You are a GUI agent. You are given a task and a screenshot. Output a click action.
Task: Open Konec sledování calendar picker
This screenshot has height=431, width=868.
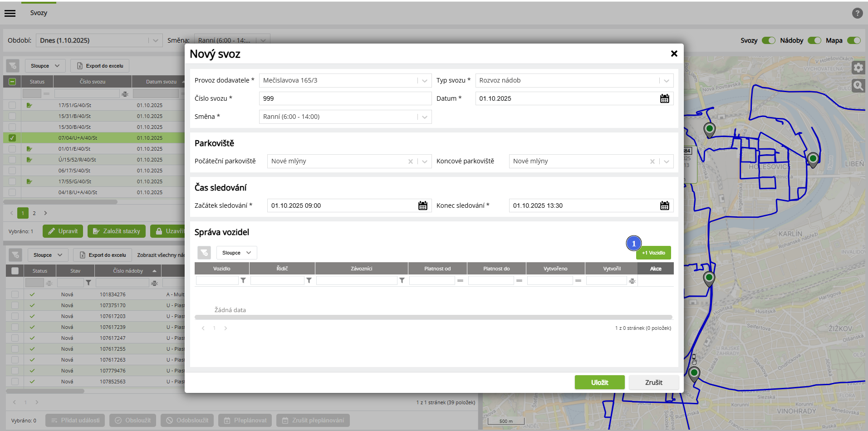click(664, 206)
